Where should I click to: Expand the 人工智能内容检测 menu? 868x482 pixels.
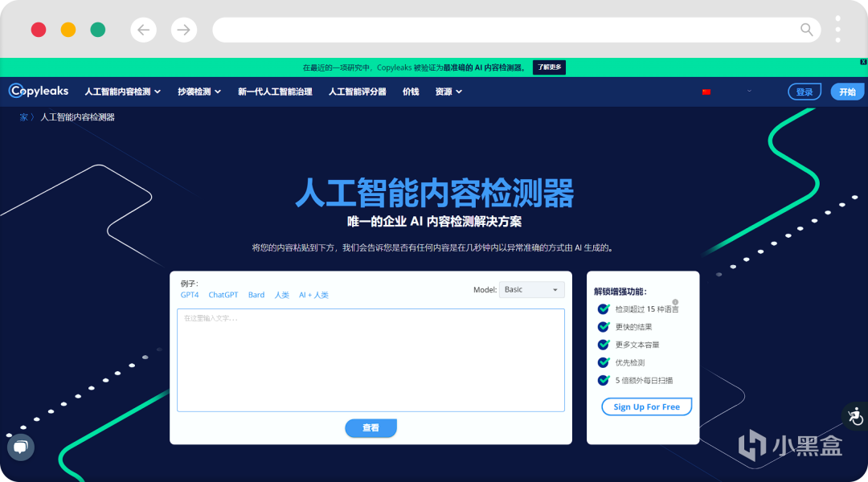pyautogui.click(x=122, y=92)
